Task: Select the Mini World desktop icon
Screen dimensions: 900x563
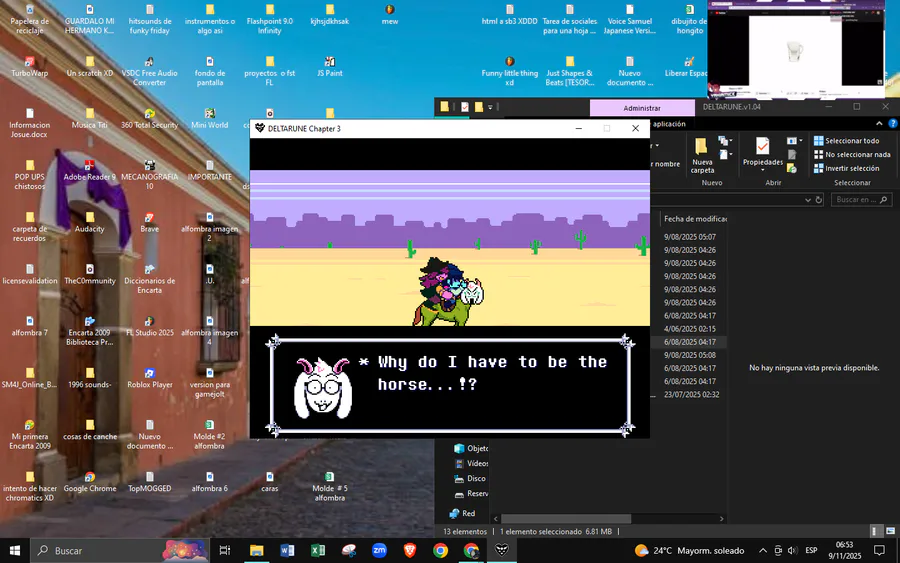Action: coord(210,118)
